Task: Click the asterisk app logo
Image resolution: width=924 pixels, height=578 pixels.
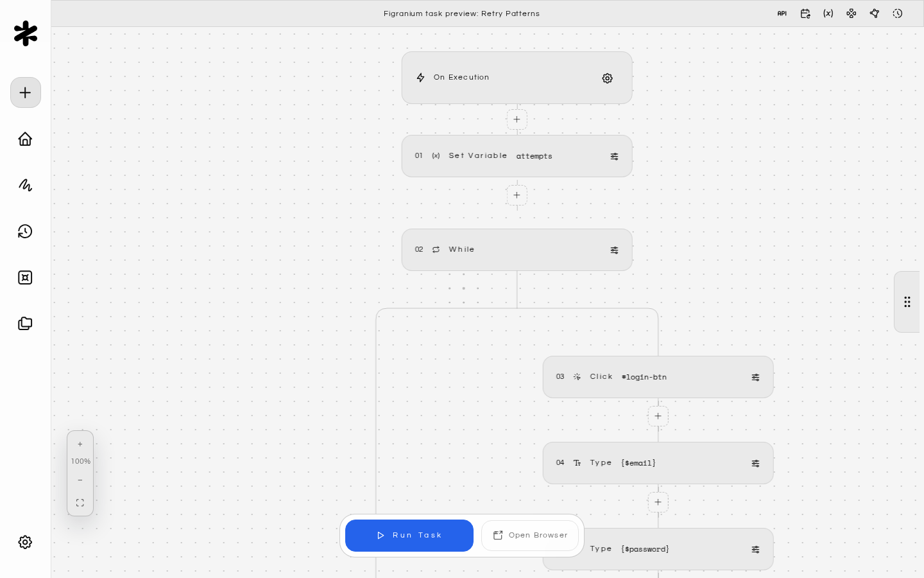Action: point(26,33)
